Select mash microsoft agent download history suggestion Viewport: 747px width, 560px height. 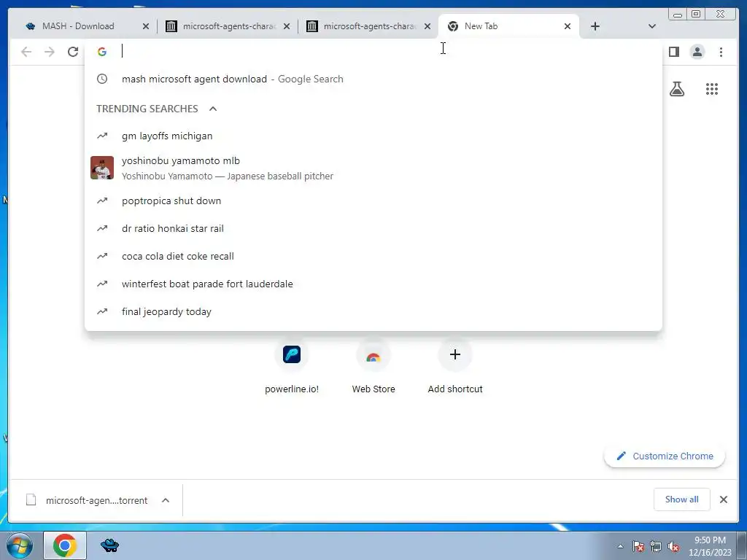(373, 79)
